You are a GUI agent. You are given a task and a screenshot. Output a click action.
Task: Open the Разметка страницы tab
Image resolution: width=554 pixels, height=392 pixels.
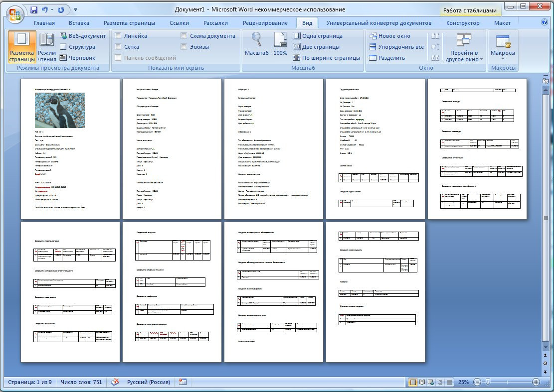tap(129, 23)
